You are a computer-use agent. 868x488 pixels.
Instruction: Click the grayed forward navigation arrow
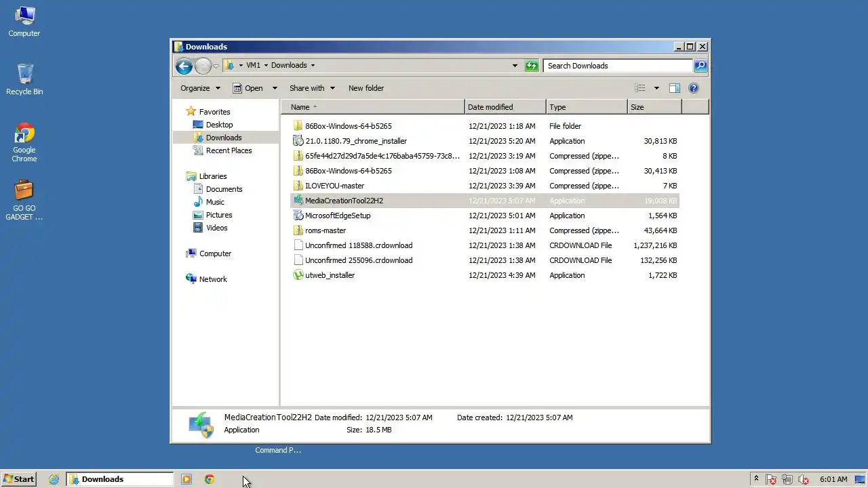pyautogui.click(x=203, y=66)
